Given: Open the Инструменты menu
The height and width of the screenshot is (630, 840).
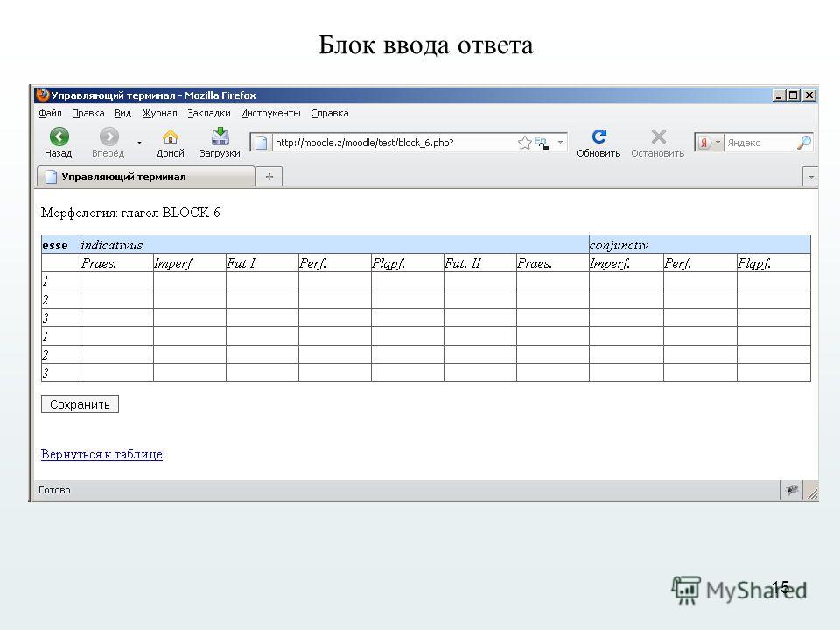Looking at the screenshot, I should [270, 113].
